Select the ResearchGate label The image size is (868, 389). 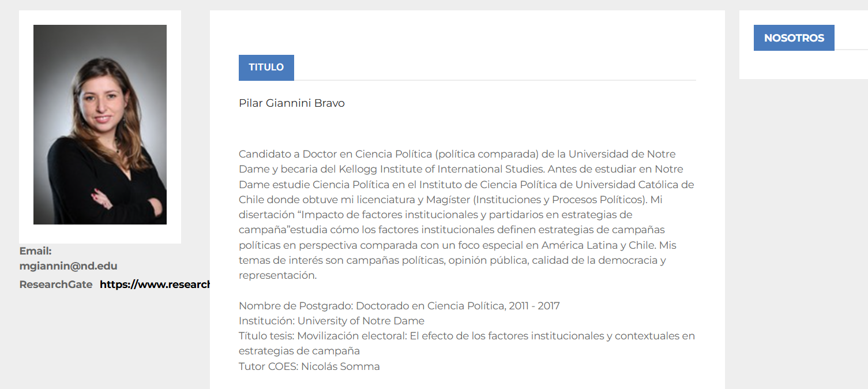coord(56,285)
